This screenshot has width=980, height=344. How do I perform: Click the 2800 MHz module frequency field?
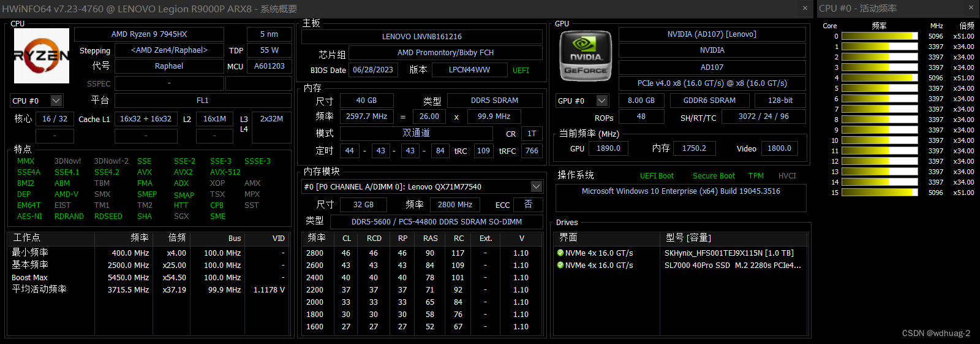(455, 205)
